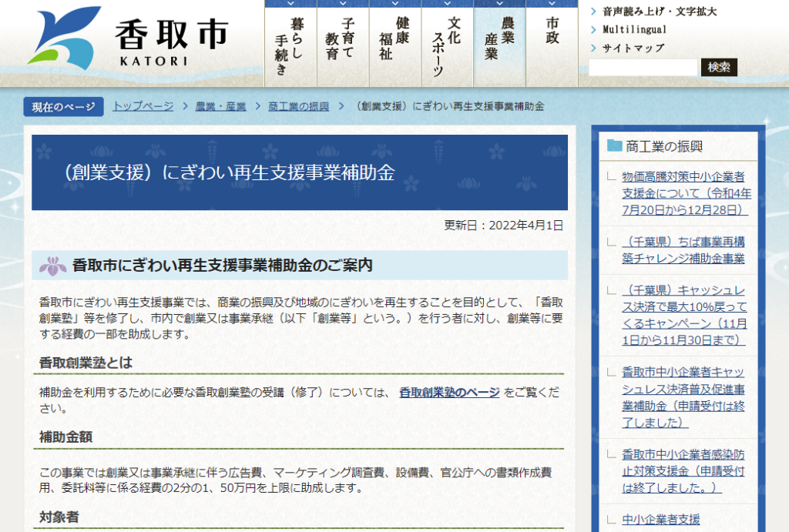This screenshot has height=532, width=789.
Task: Open the 子育て教育 navigation tab
Action: tap(343, 43)
